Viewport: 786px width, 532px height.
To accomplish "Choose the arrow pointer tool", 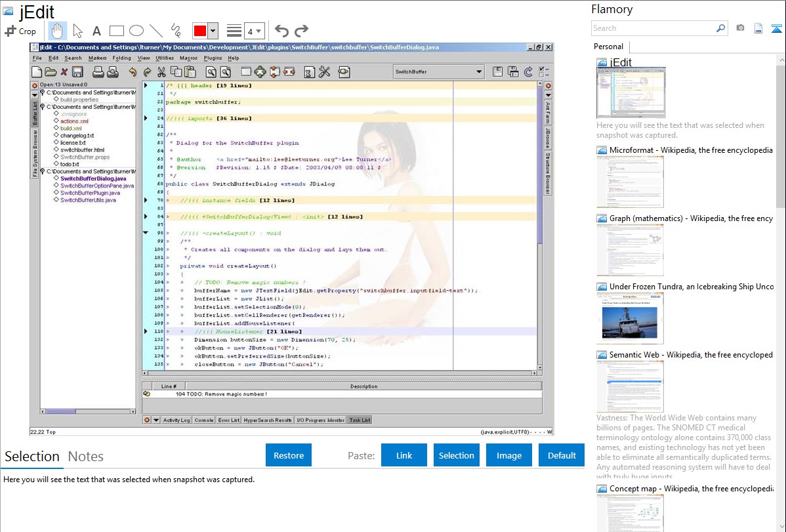I will (x=77, y=31).
